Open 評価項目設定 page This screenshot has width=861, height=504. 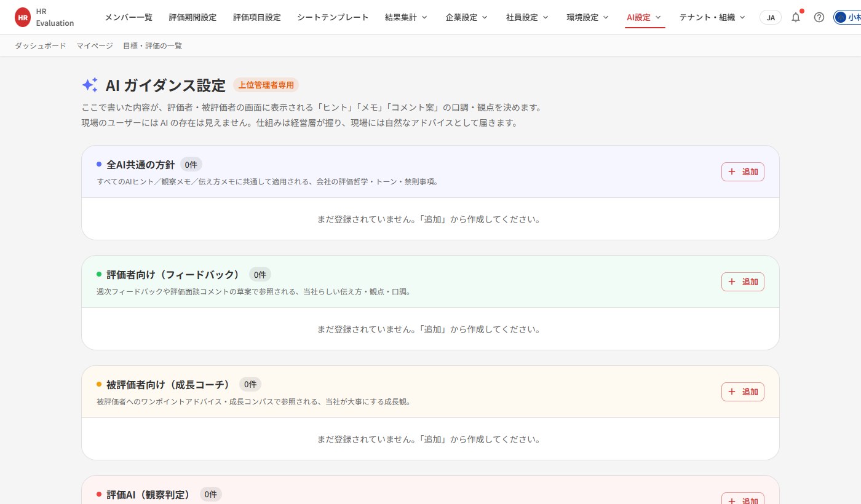pos(256,17)
